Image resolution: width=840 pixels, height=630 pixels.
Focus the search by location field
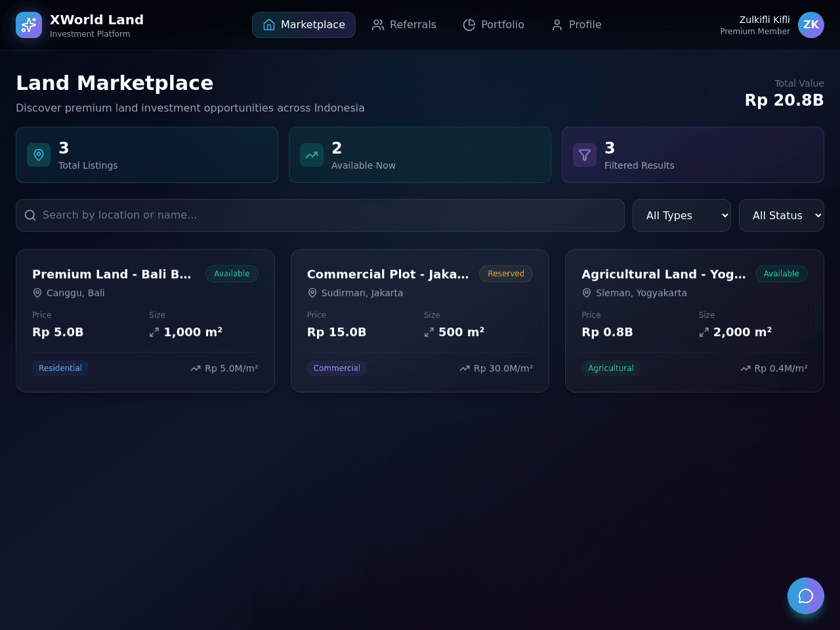pyautogui.click(x=320, y=215)
